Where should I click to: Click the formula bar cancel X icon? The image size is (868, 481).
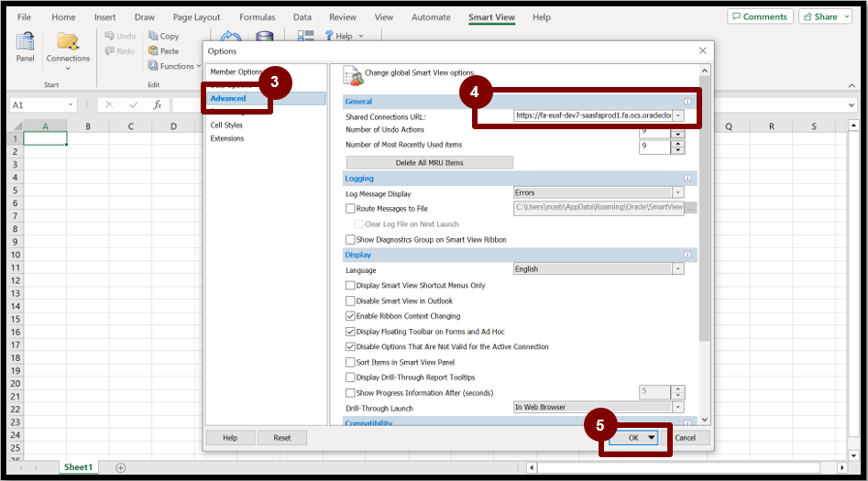(109, 104)
